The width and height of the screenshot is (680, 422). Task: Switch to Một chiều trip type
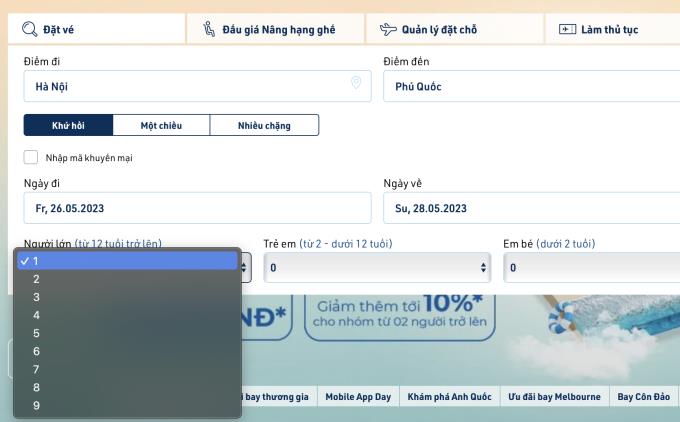(161, 125)
